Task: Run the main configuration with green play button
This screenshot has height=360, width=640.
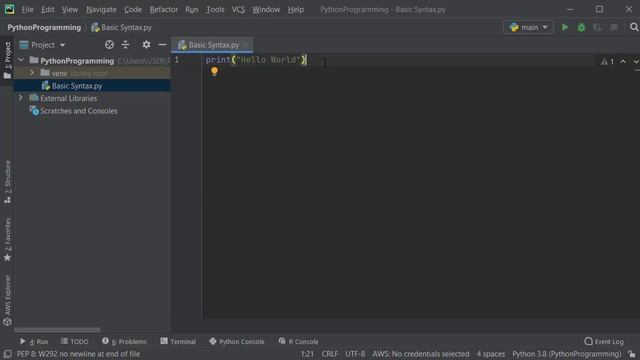Action: click(565, 27)
